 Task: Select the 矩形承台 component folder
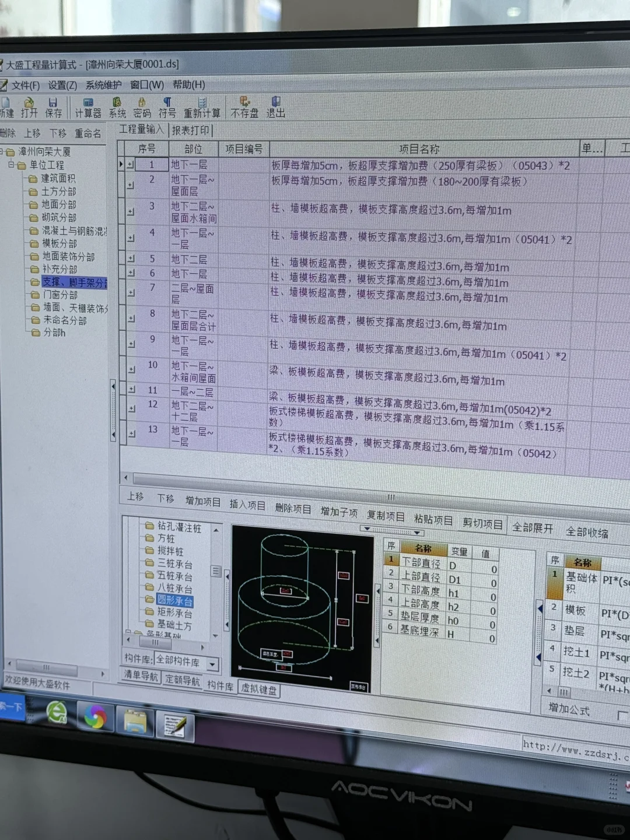pos(169,612)
